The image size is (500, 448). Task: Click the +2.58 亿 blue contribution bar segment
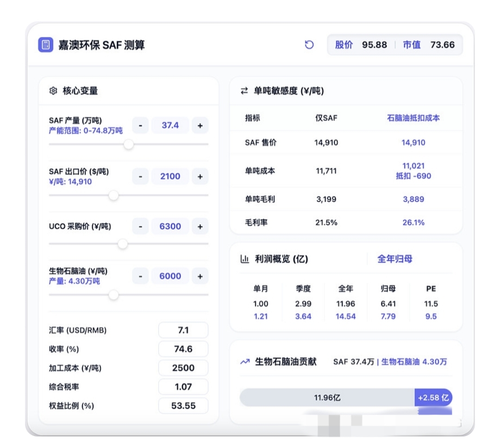click(x=433, y=398)
